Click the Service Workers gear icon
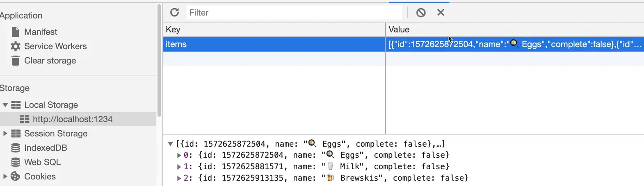This screenshot has width=644, height=186. [16, 46]
